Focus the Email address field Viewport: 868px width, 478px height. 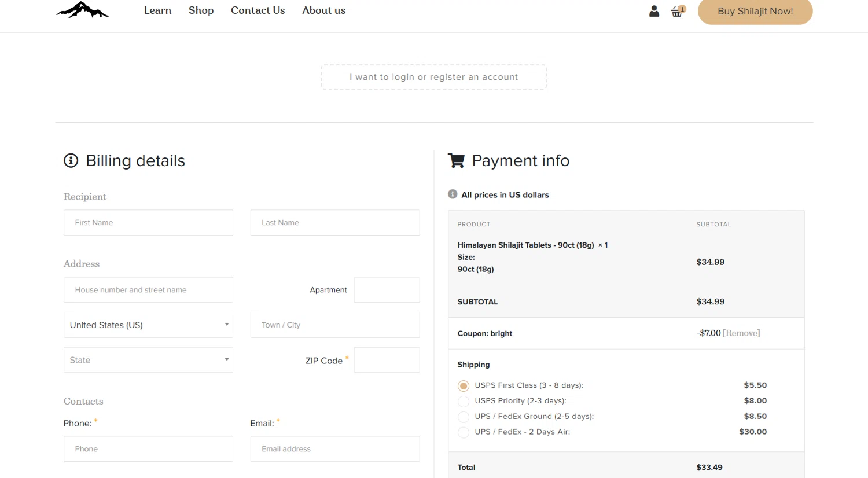335,449
